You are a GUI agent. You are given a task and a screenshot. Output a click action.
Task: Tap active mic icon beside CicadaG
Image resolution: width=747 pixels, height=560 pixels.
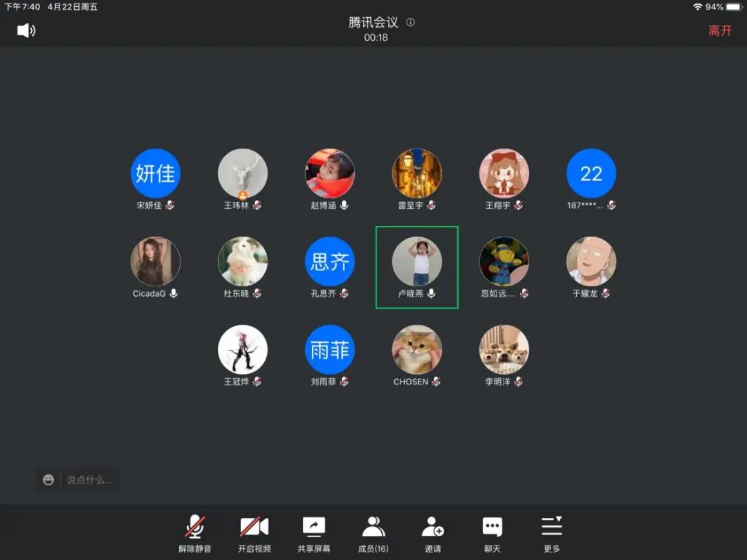pyautogui.click(x=174, y=293)
